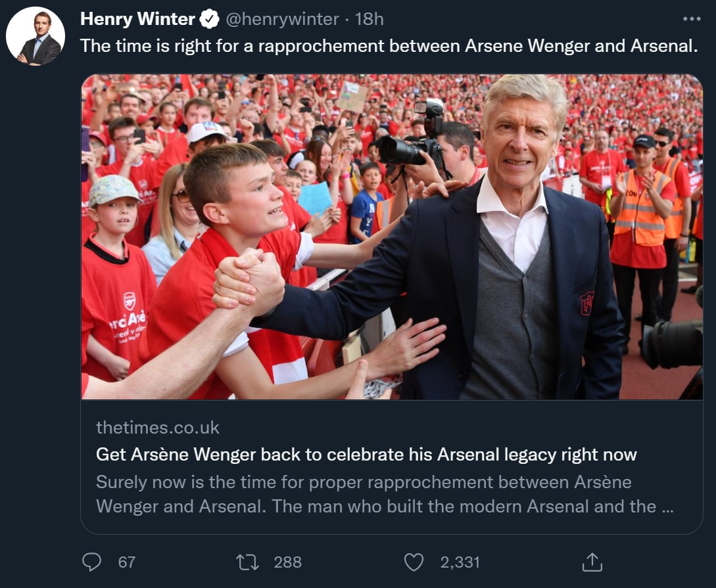Click the Henry Winter display name
716x588 pixels.
pyautogui.click(x=137, y=19)
